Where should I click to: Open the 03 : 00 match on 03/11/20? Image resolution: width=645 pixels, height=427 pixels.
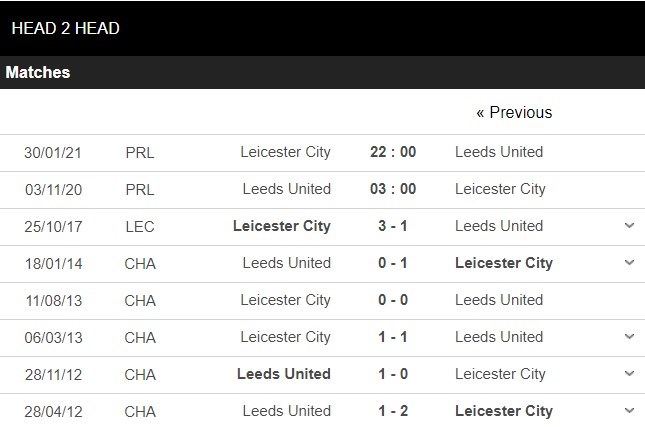point(392,189)
